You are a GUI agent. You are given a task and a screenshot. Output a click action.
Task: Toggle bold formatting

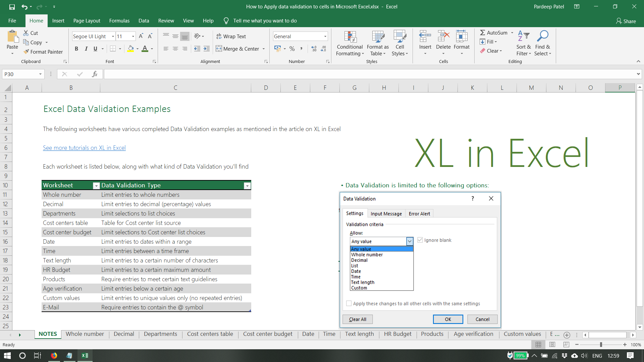(x=76, y=49)
